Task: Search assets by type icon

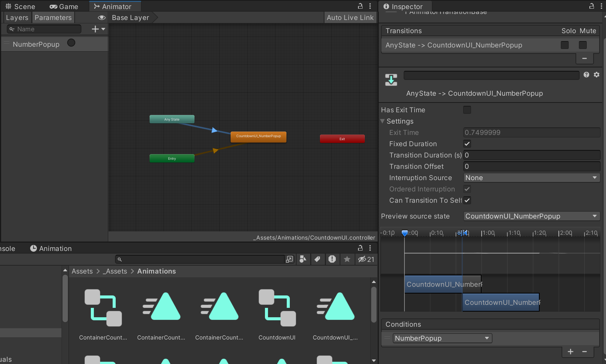Action: (x=303, y=259)
